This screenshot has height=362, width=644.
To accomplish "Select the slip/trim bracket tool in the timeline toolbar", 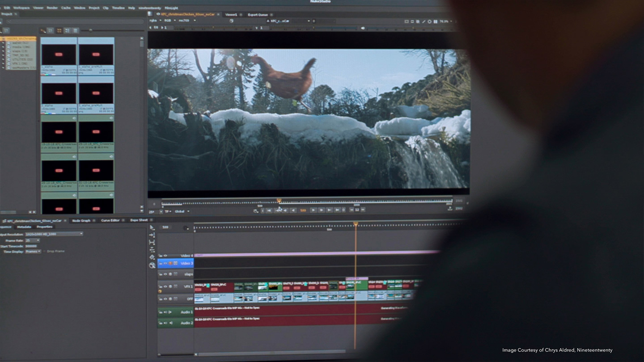I will pos(152,243).
